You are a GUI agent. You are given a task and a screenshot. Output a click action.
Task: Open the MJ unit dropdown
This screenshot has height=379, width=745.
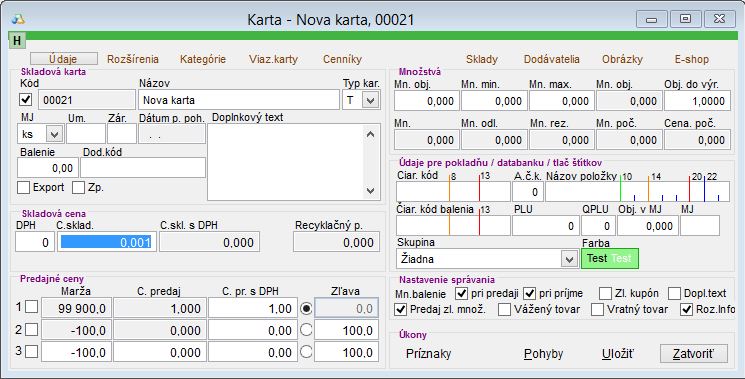click(x=54, y=134)
